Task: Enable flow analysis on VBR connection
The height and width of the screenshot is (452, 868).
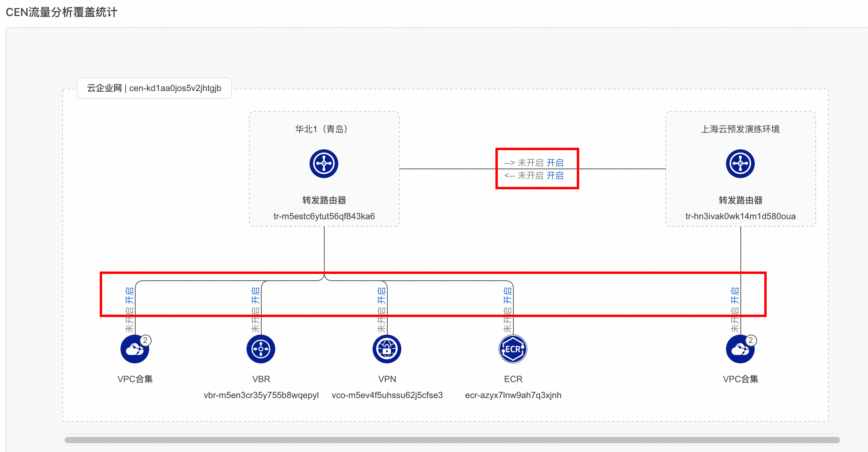Action: [255, 295]
